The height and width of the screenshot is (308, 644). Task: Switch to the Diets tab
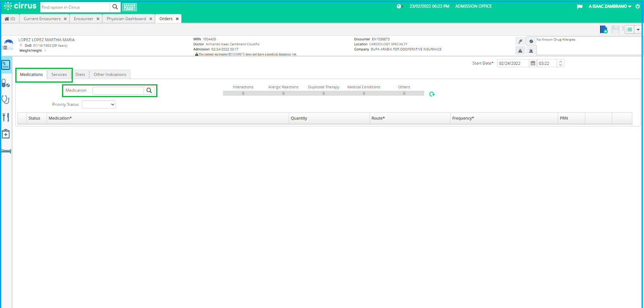(x=80, y=75)
